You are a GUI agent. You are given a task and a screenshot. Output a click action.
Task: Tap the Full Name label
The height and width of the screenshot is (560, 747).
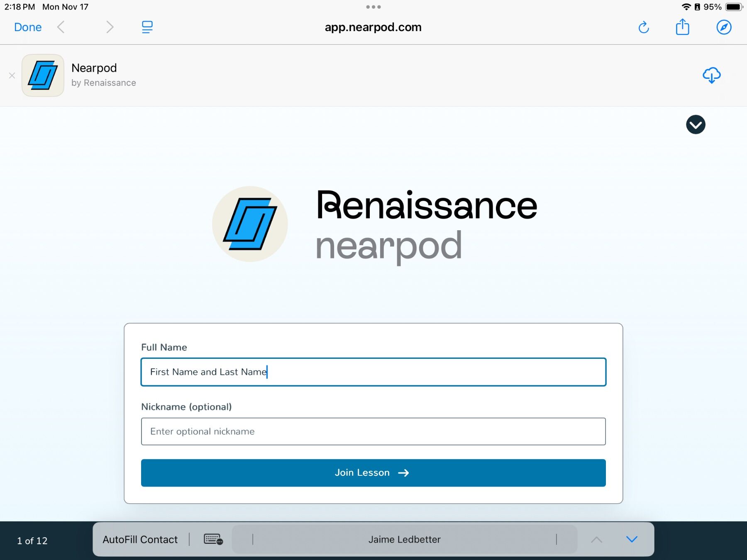pyautogui.click(x=164, y=347)
